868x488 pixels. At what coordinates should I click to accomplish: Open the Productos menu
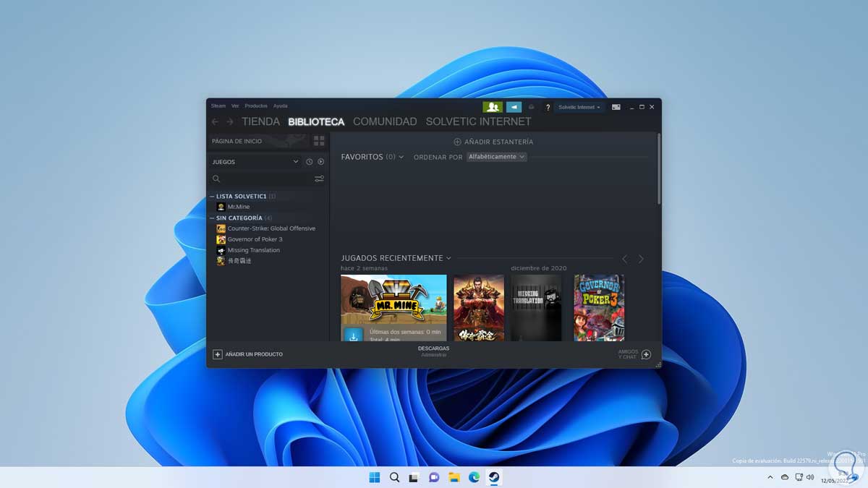click(256, 106)
